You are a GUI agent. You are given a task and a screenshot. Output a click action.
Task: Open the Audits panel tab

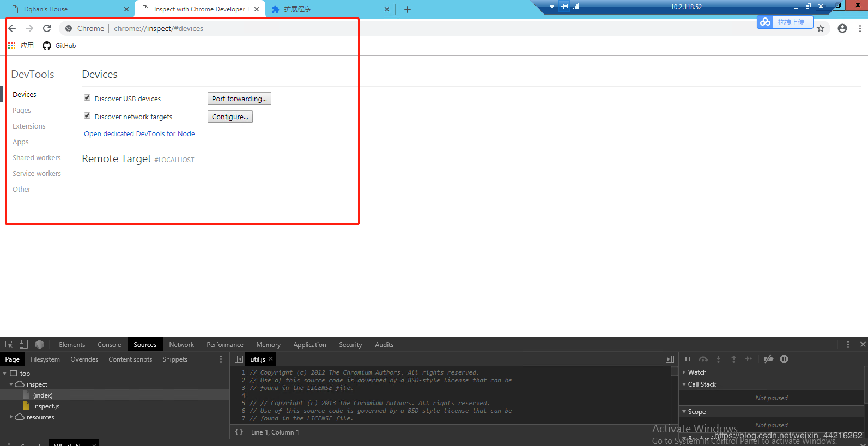(384, 345)
